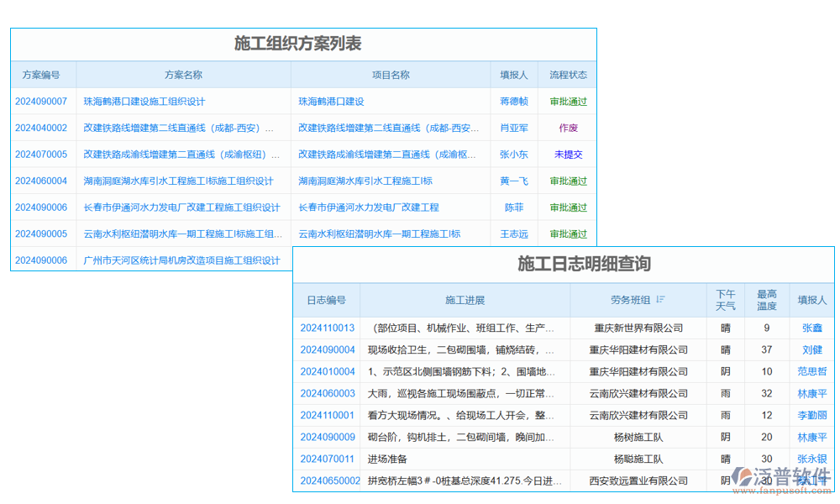Click the sort icon beside 劳务班组 column
The image size is (840, 504).
(662, 300)
